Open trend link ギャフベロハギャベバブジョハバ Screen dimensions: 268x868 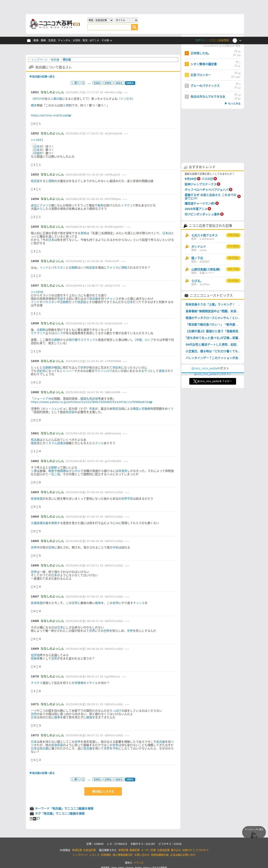click(x=207, y=190)
